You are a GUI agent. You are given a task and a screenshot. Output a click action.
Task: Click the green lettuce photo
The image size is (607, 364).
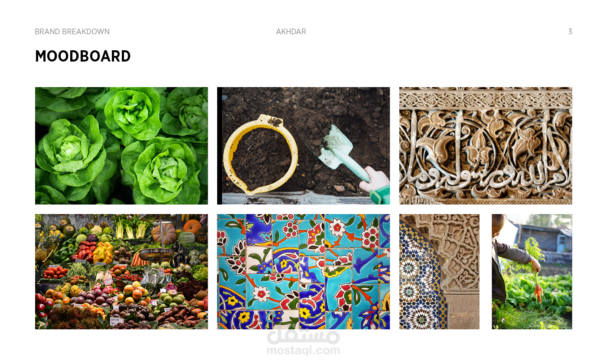(121, 146)
